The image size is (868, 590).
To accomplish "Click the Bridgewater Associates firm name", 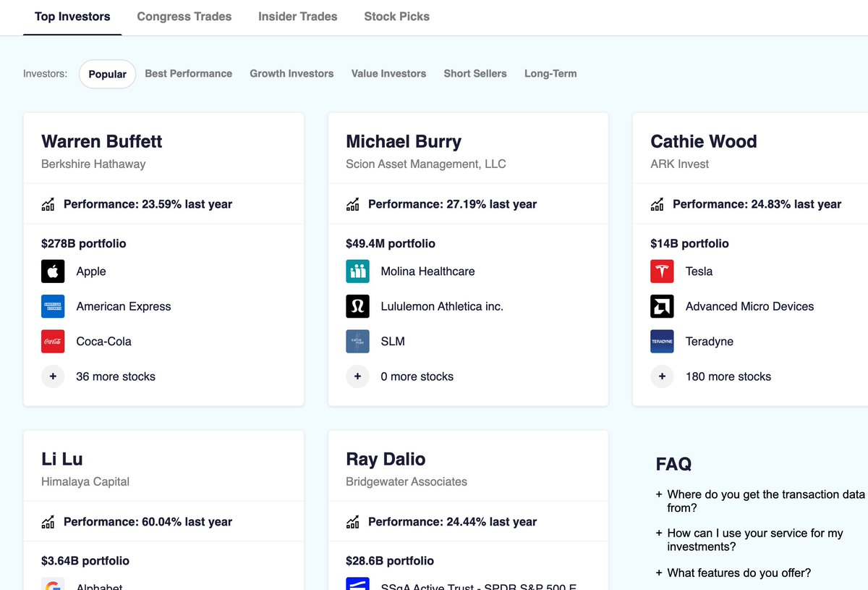I will [x=407, y=481].
